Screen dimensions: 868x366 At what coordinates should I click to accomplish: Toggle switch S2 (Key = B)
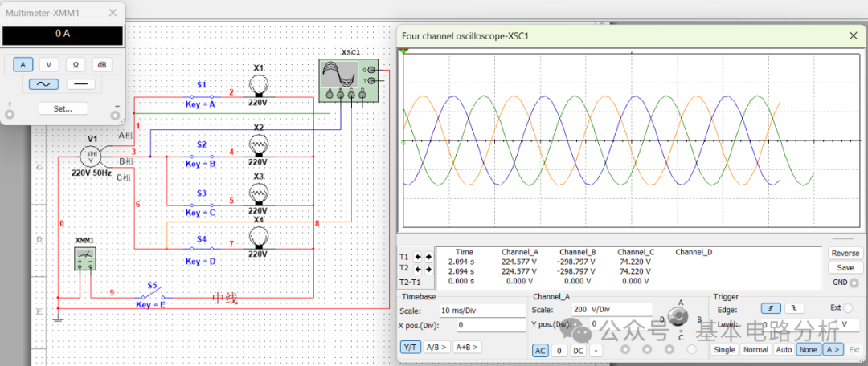click(x=202, y=156)
